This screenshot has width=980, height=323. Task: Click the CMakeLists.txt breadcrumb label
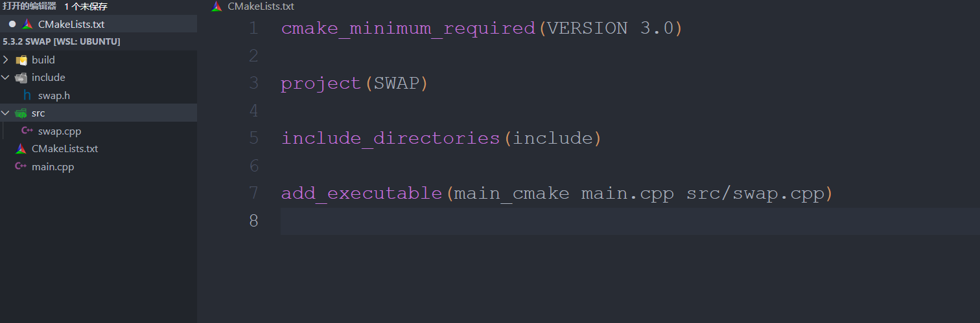coord(261,6)
